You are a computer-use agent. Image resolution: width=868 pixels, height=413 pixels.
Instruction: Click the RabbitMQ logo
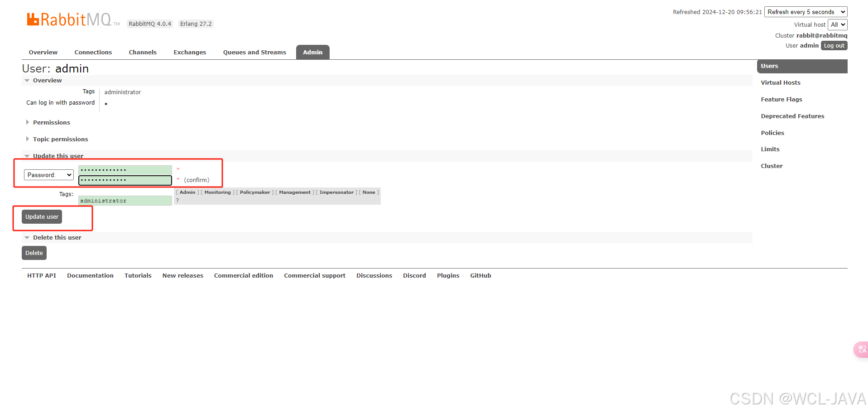click(72, 19)
